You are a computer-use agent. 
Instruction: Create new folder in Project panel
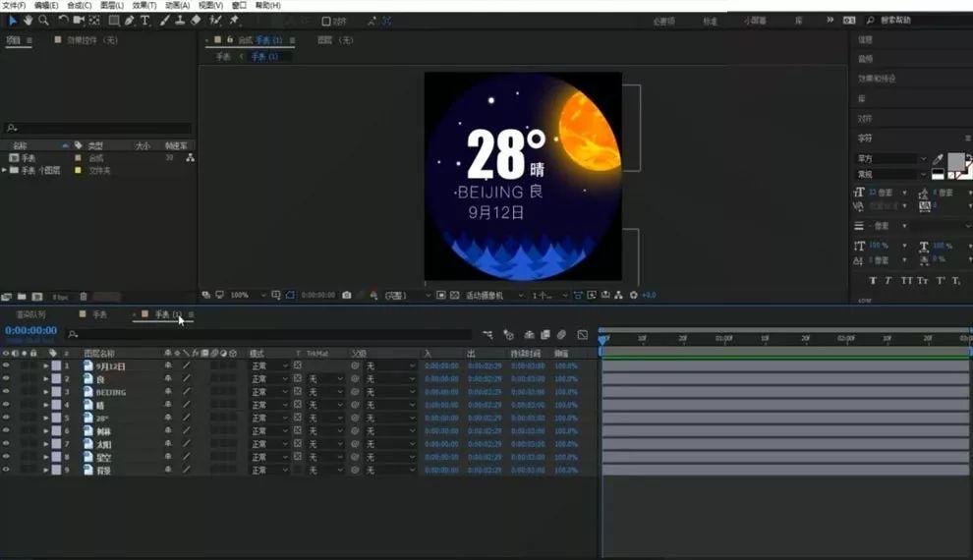tap(22, 297)
